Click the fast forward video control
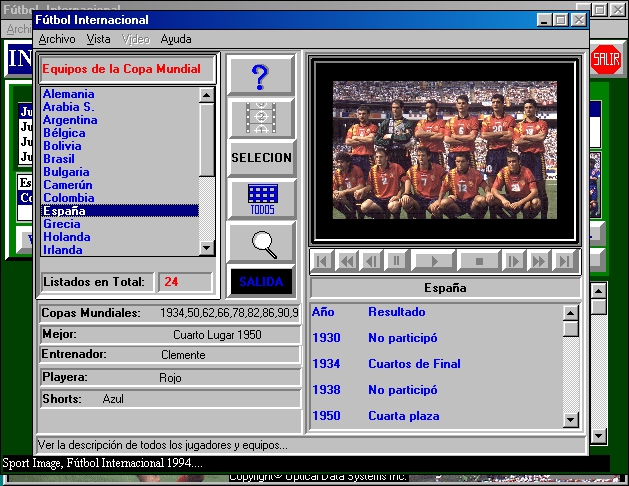 tap(539, 261)
